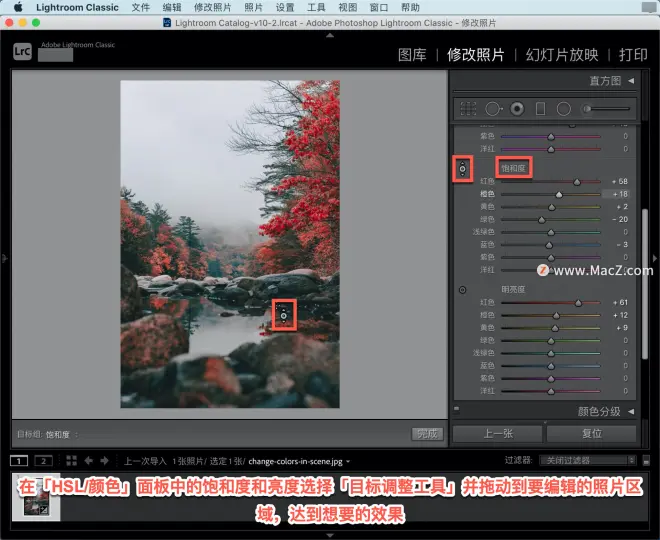Open the Apple menu
Screen dimensions: 660x540
point(18,7)
